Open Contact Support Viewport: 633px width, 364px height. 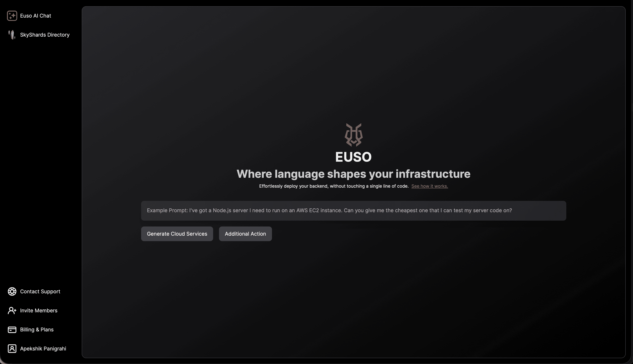click(x=40, y=291)
